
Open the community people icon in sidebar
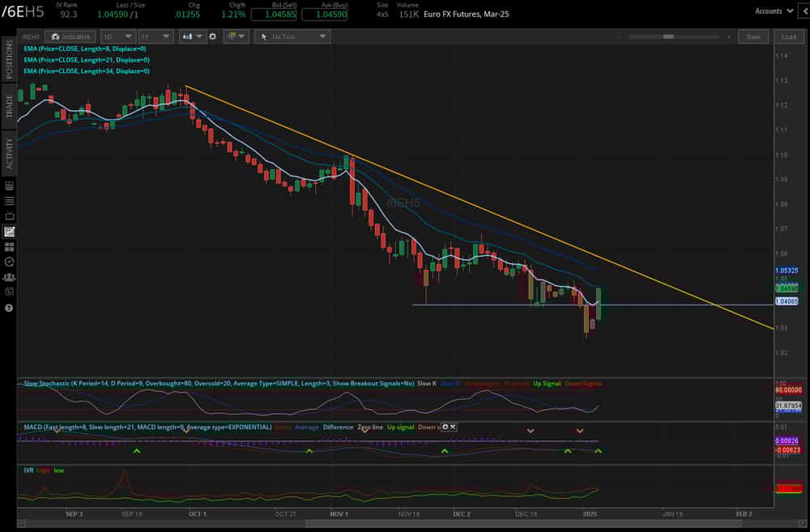pos(11,277)
